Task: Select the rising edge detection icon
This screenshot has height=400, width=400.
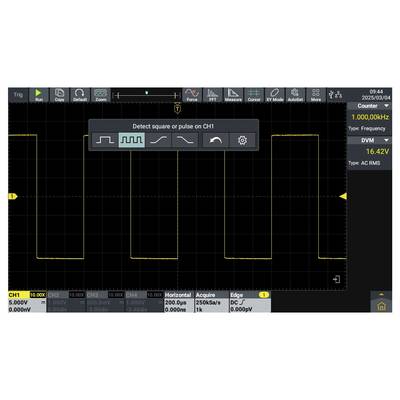Action: click(x=159, y=140)
